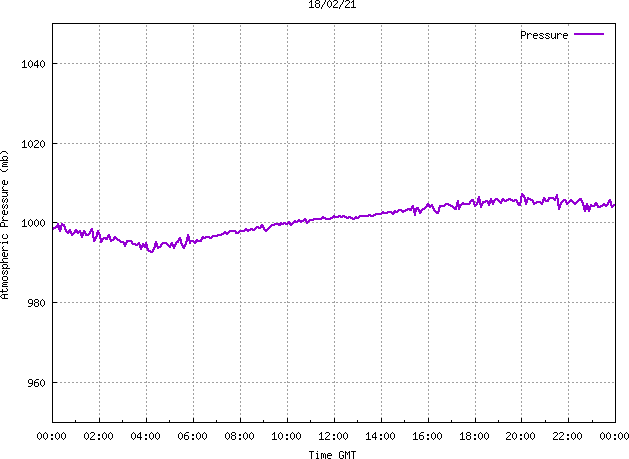Click the 960 y-axis label
The image size is (629, 459).
37,383
